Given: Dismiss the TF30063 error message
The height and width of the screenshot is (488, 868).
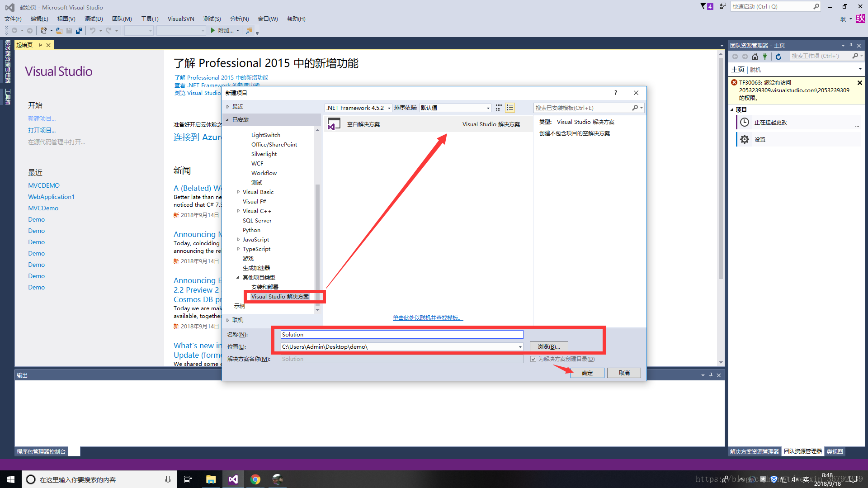Looking at the screenshot, I should (x=860, y=83).
